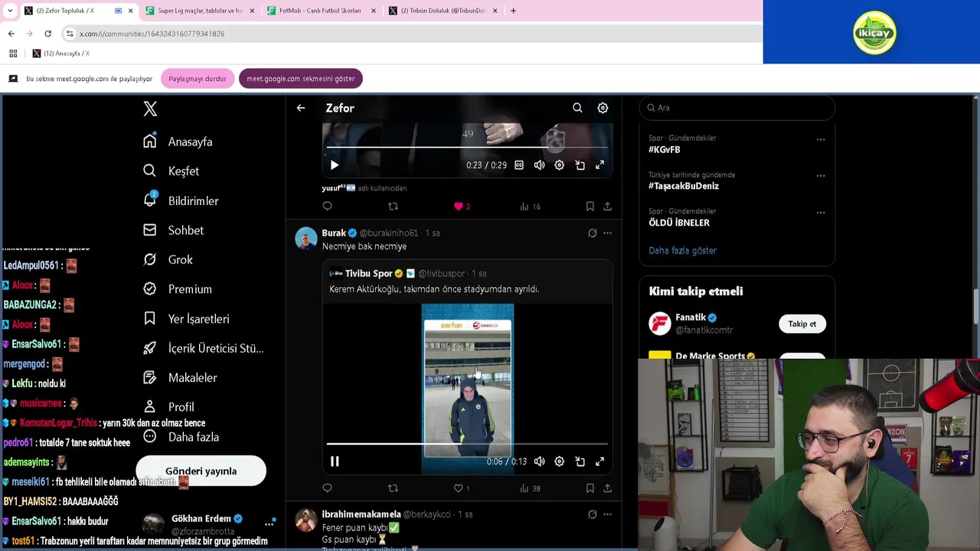Screen dimensions: 980x551
Task: Open the Tivibu Spor quoted account name
Action: click(x=368, y=273)
